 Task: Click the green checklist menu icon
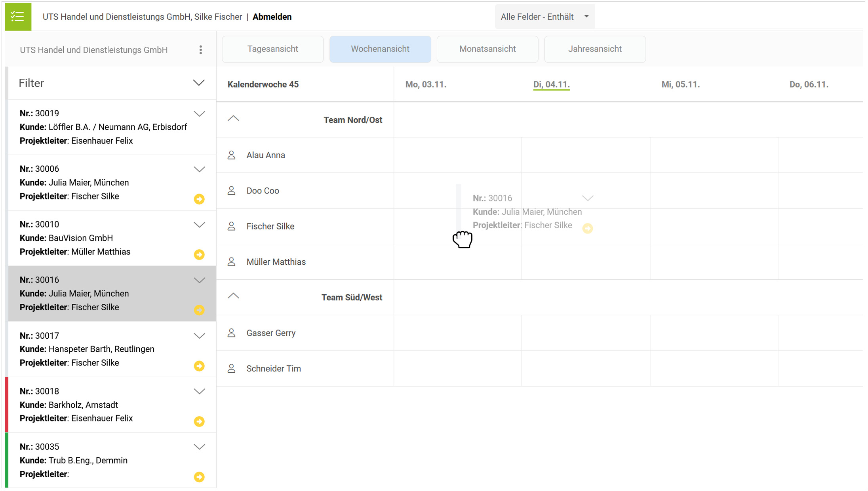tap(18, 17)
